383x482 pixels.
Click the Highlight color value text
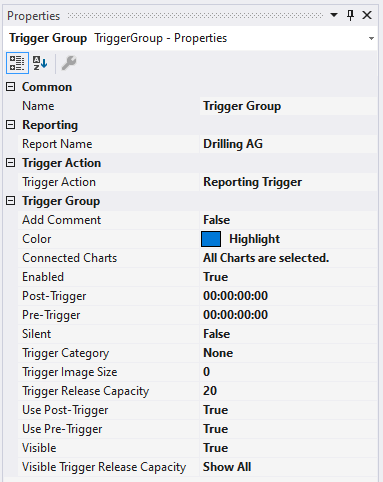click(x=255, y=239)
